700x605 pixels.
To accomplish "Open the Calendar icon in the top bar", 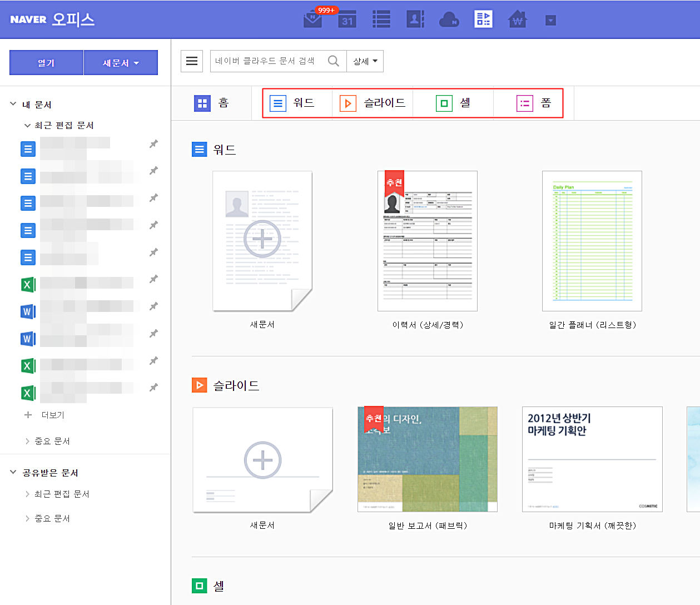I will pyautogui.click(x=347, y=19).
